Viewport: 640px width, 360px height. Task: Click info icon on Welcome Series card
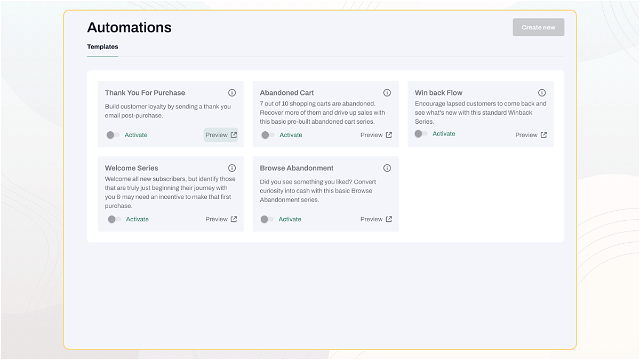[232, 168]
